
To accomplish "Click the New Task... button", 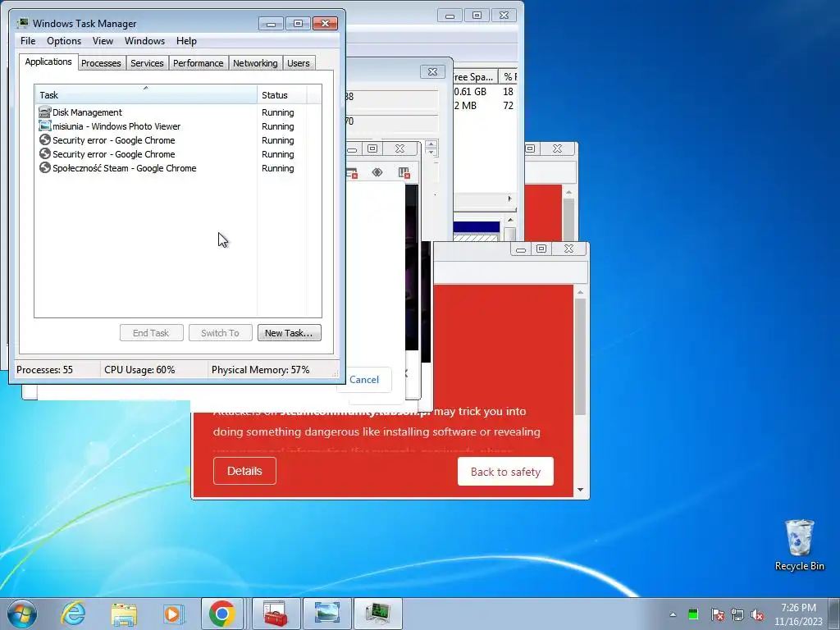I will pos(290,333).
